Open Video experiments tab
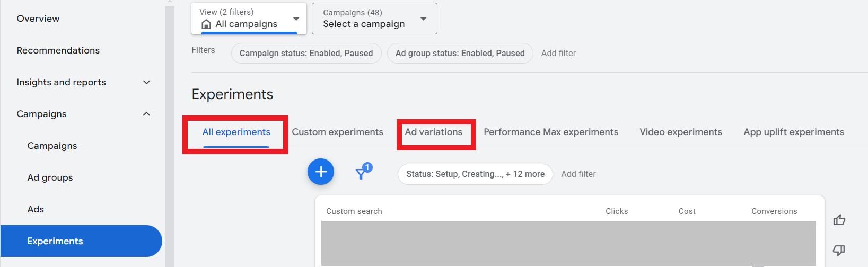The image size is (868, 267). coord(681,132)
